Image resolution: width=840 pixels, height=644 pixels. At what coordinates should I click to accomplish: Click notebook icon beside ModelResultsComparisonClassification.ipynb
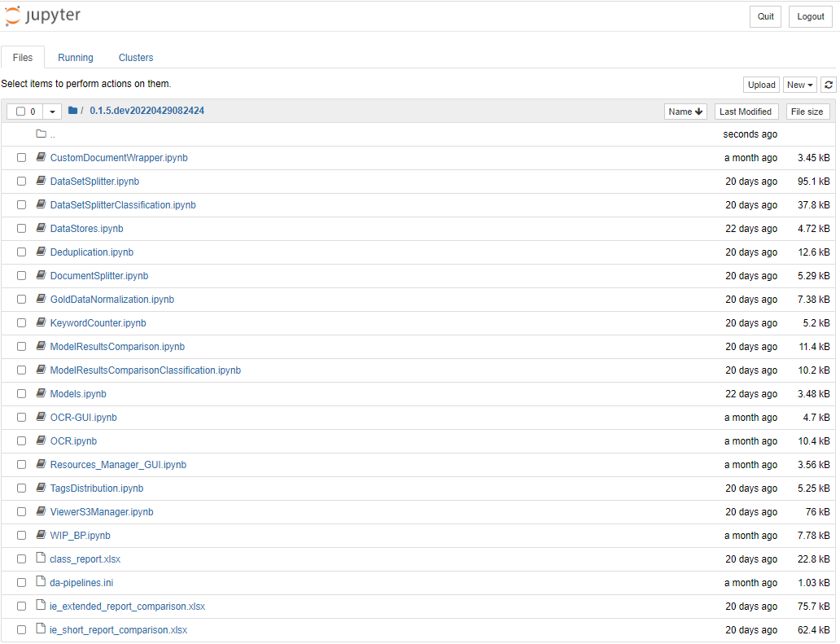click(41, 369)
